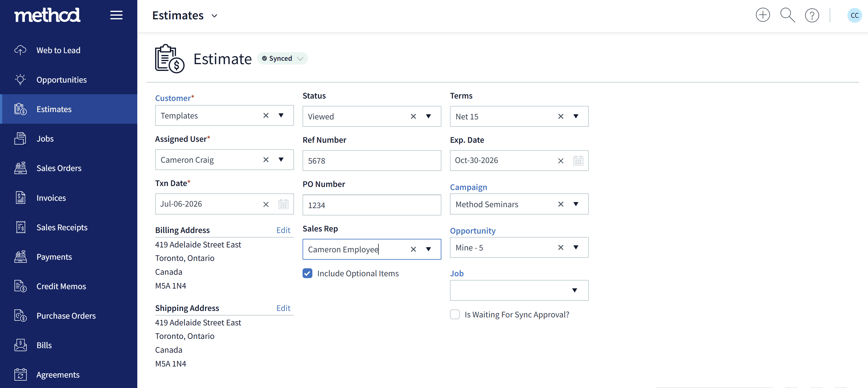Viewport: 868px width, 388px height.
Task: Click the plus add-new icon
Action: pyautogui.click(x=763, y=15)
